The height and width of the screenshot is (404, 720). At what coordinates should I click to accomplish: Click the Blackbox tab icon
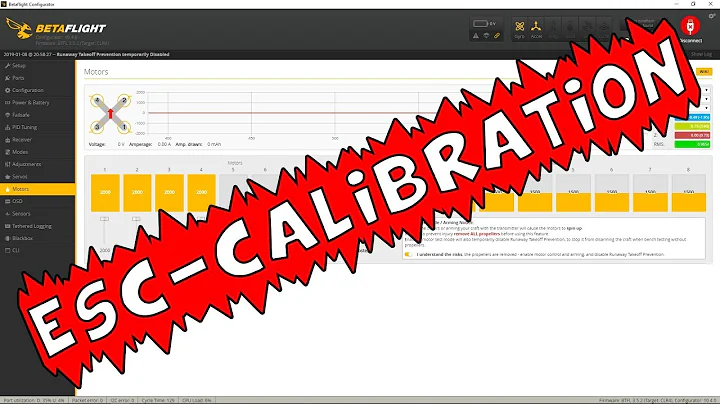tap(7, 238)
